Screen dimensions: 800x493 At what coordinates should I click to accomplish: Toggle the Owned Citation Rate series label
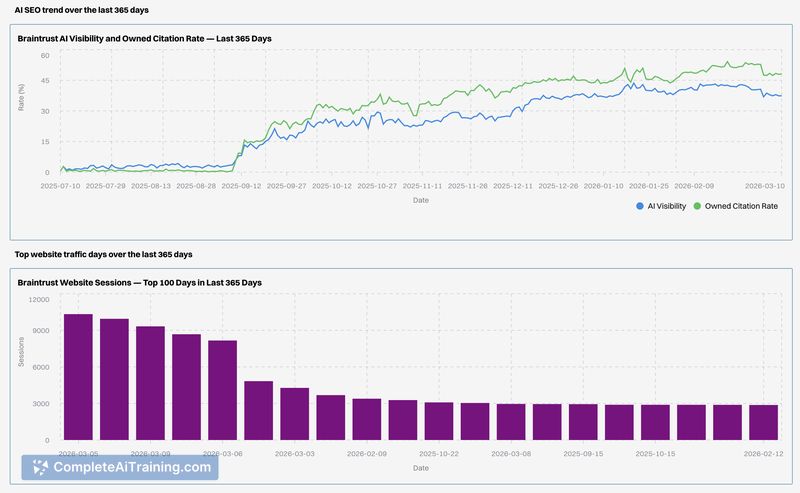coord(741,206)
